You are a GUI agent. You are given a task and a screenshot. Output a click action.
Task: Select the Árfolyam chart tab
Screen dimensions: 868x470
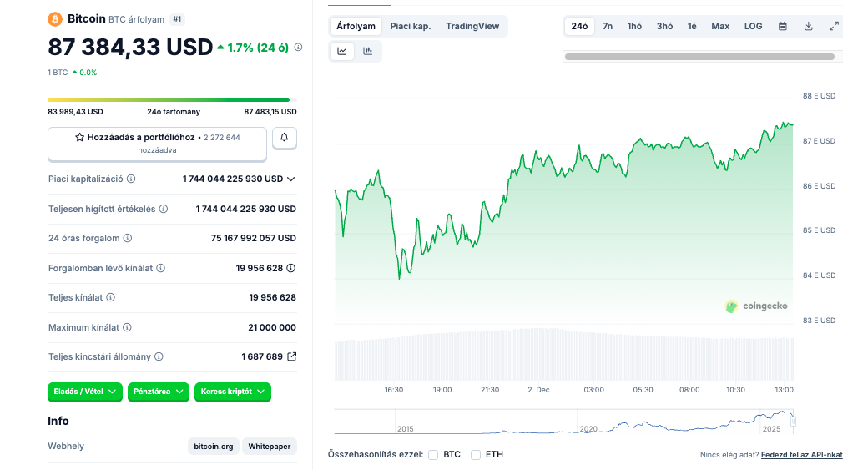356,26
